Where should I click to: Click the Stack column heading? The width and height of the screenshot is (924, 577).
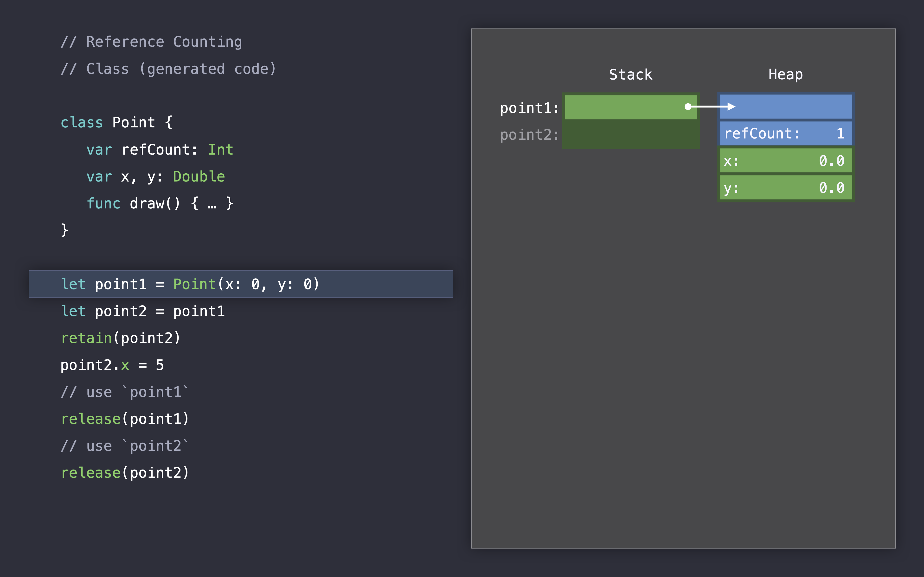[x=630, y=75]
